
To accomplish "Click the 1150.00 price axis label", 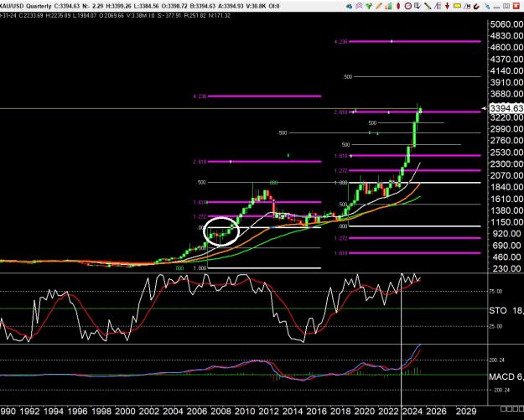I will (x=506, y=222).
